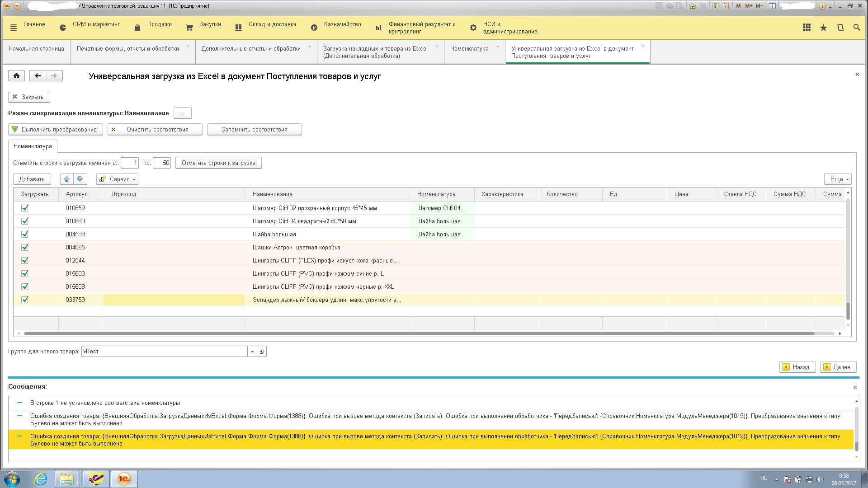This screenshot has width=868, height=488.
Task: Focus the starting row number field
Action: (x=130, y=163)
